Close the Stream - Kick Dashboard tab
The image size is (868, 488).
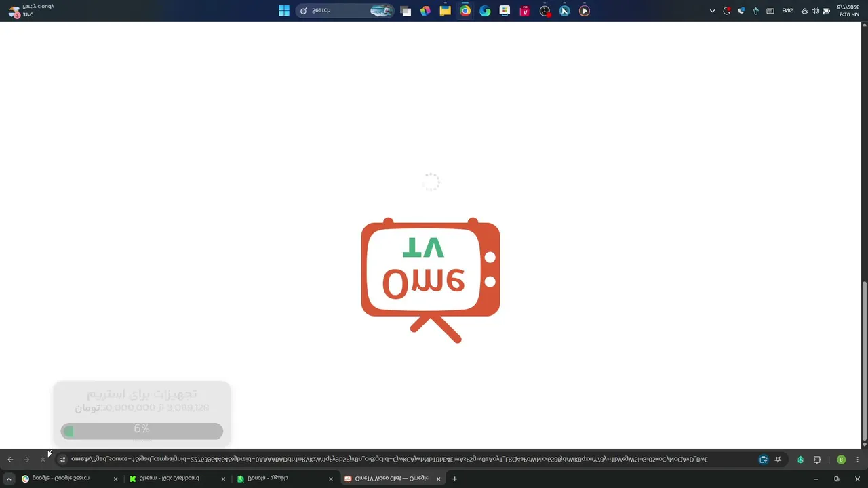click(x=223, y=479)
